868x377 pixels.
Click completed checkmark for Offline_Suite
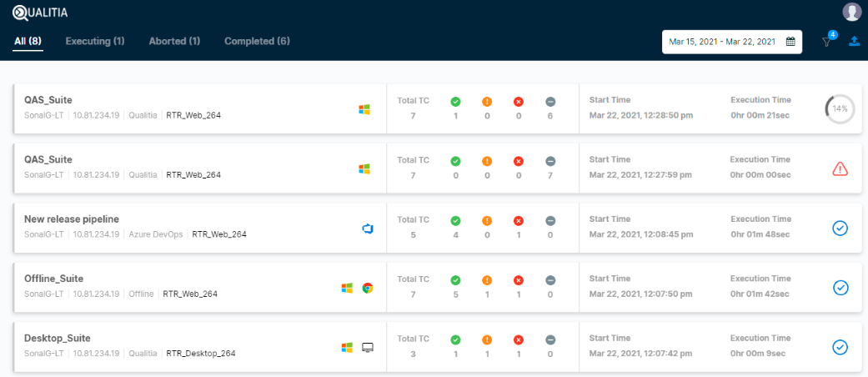pyautogui.click(x=840, y=288)
